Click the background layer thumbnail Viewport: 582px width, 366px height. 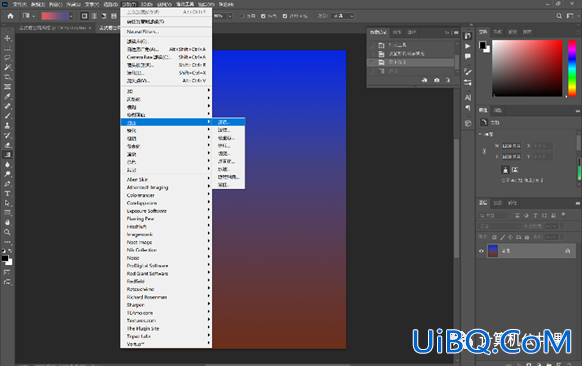[493, 251]
